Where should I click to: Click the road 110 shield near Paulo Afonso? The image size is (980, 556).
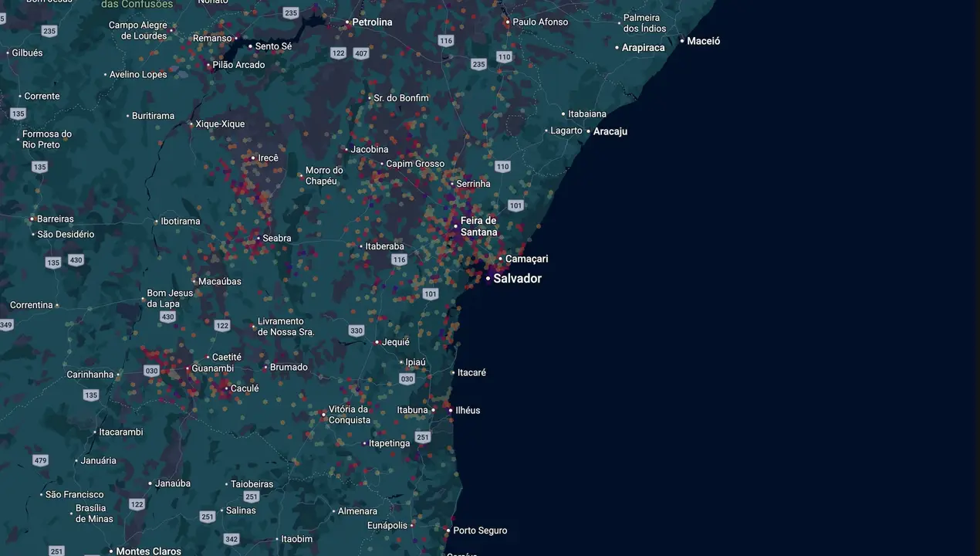click(x=505, y=57)
